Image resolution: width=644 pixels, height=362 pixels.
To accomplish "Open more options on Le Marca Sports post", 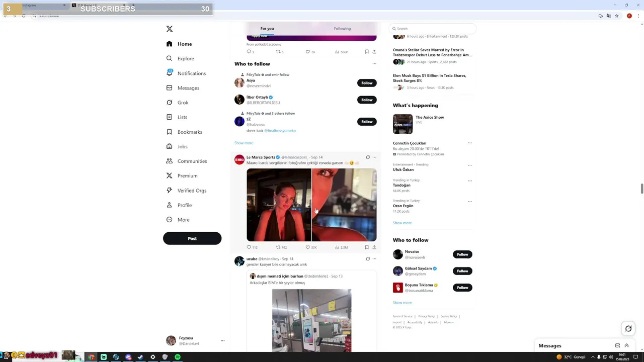I will tap(374, 157).
